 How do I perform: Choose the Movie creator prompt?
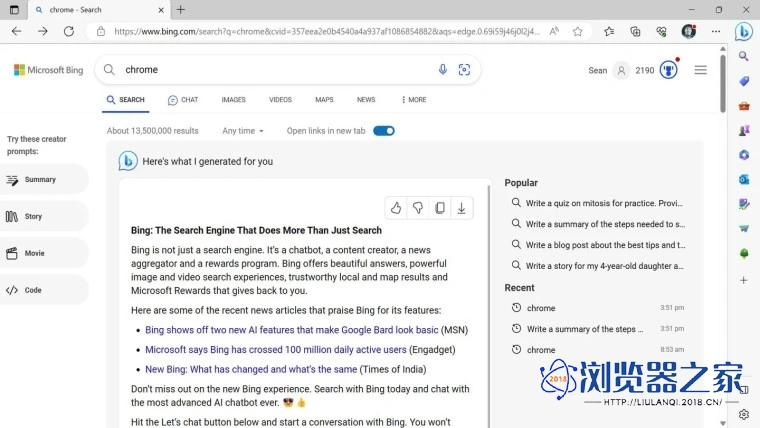pyautogui.click(x=44, y=253)
